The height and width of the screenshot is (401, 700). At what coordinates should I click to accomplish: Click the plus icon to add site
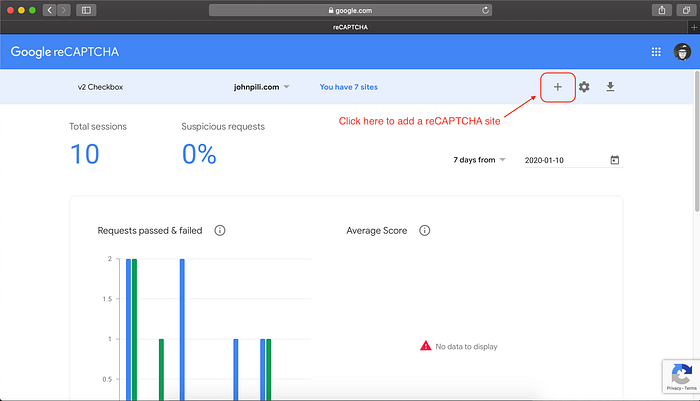click(x=558, y=87)
